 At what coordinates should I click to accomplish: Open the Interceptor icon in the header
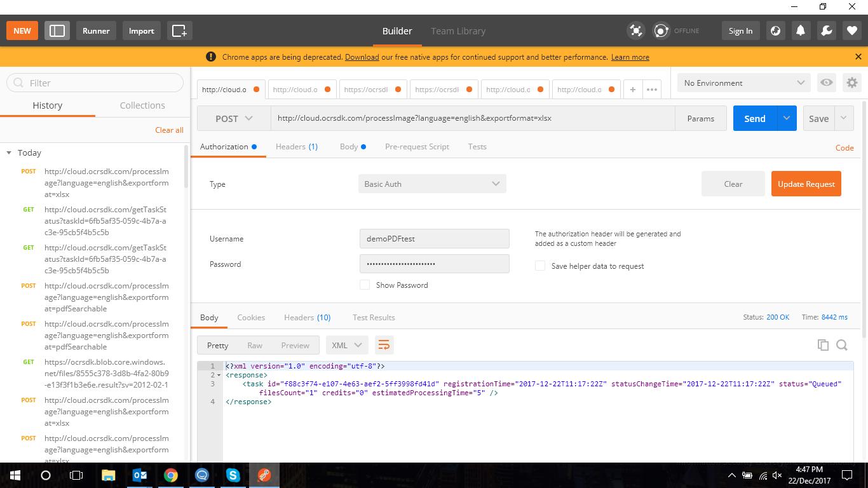point(636,30)
